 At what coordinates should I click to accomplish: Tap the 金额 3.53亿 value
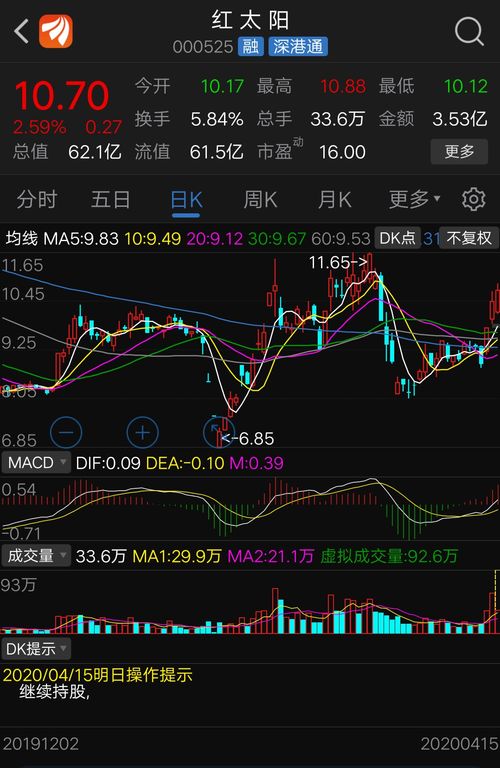[x=460, y=119]
